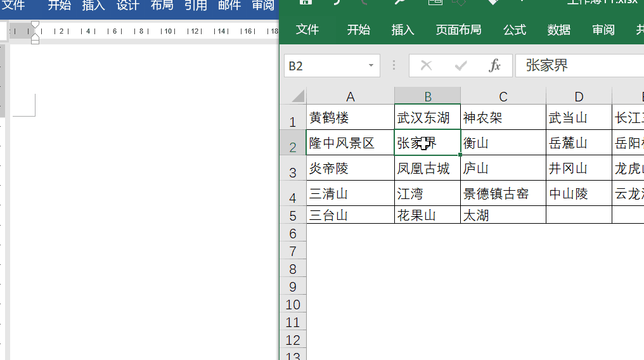Viewport: 644px width, 360px height.
Task: Select the cell containing 太湖
Action: [503, 215]
